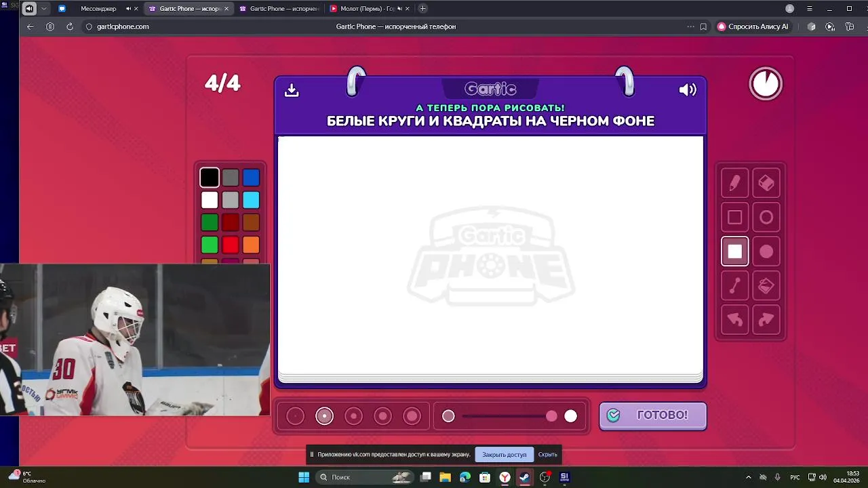
Task: Undo the last drawing stroke
Action: [x=734, y=320]
